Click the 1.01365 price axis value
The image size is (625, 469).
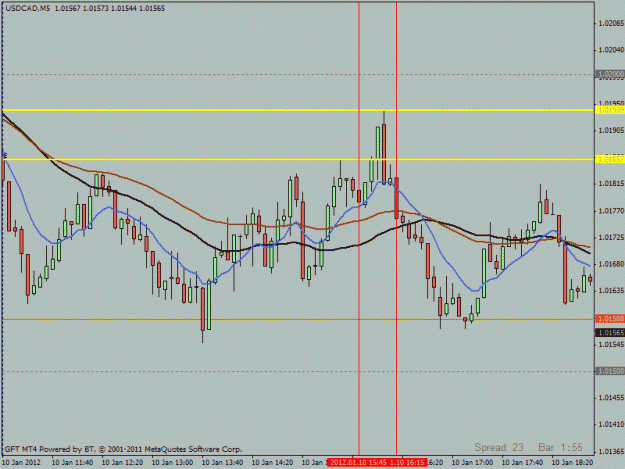click(x=611, y=451)
